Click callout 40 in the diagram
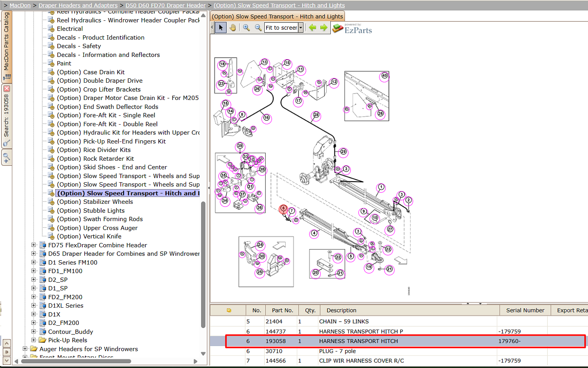The image size is (588, 368). coord(385,76)
